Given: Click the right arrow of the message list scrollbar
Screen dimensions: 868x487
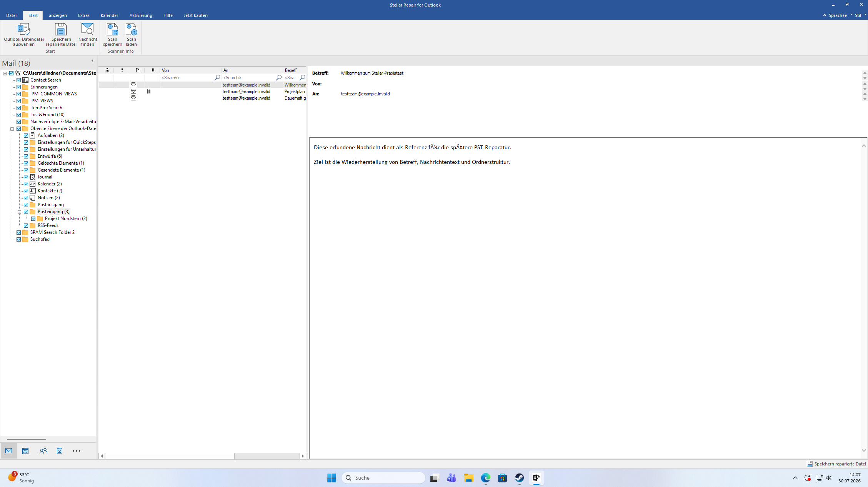Looking at the screenshot, I should coord(303,456).
